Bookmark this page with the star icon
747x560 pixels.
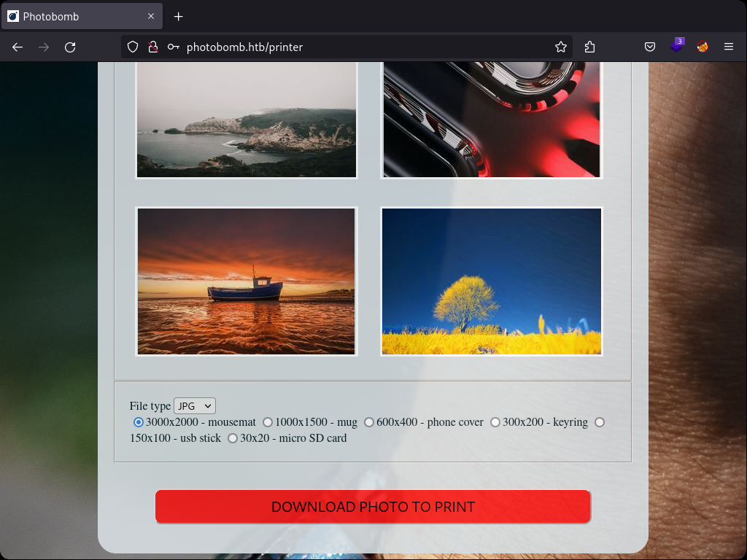[x=560, y=47]
